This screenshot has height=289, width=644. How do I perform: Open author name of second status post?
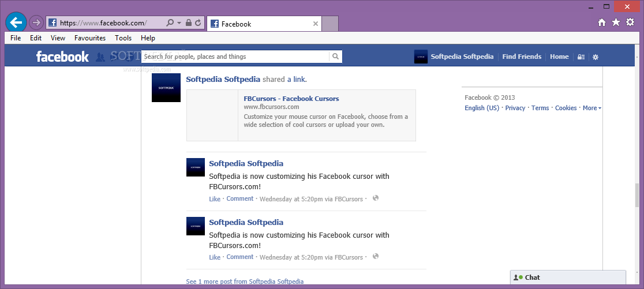(246, 222)
